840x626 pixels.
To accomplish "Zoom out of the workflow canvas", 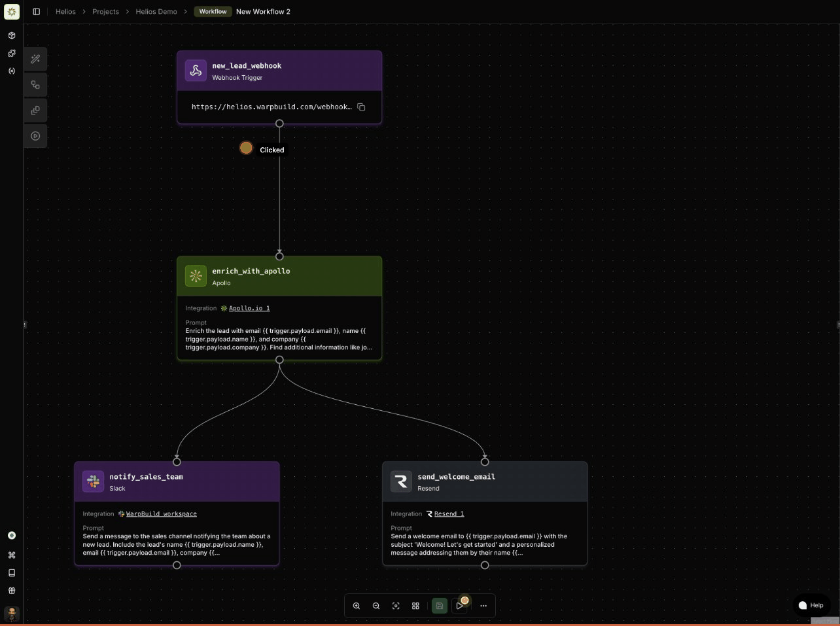I will (x=376, y=606).
